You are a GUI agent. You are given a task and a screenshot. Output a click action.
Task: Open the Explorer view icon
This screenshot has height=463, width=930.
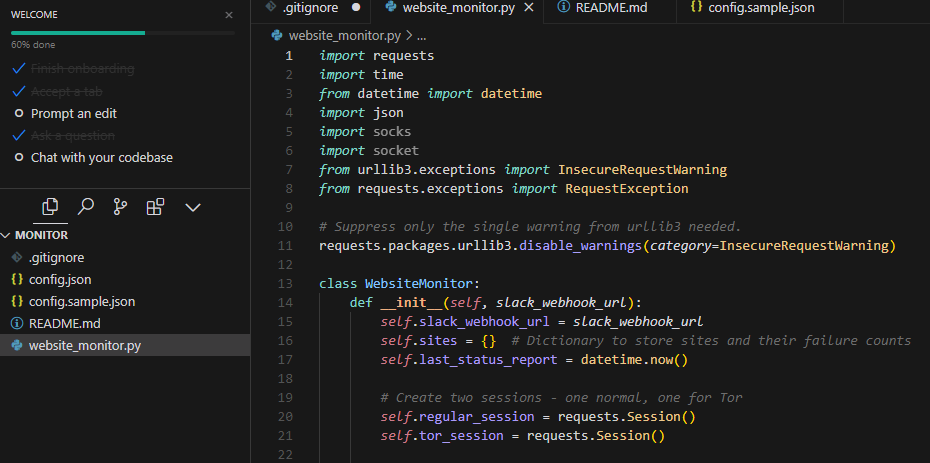click(x=50, y=207)
